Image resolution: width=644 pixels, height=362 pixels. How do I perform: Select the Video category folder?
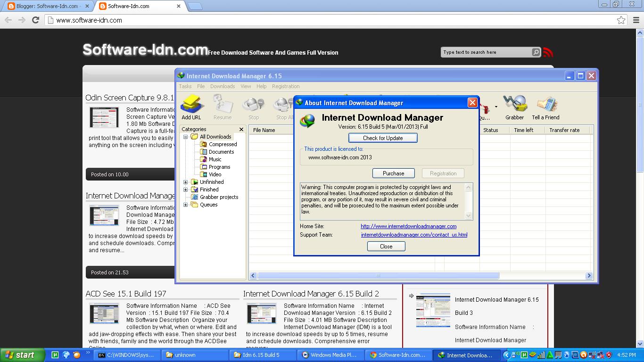[x=211, y=174]
